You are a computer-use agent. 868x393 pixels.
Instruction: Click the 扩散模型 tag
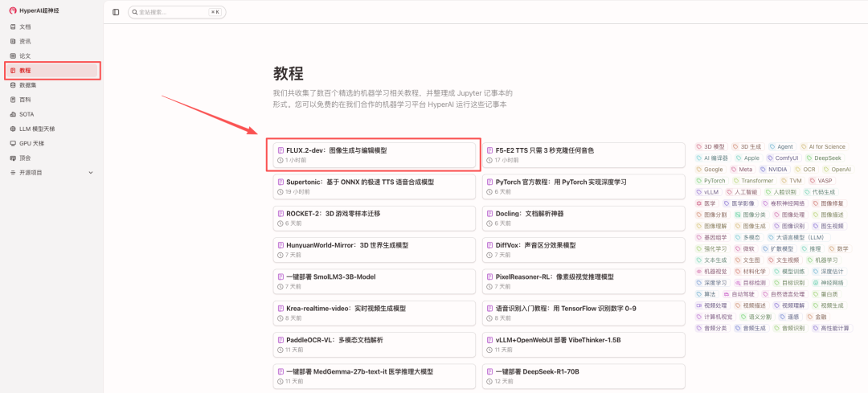tap(780, 248)
